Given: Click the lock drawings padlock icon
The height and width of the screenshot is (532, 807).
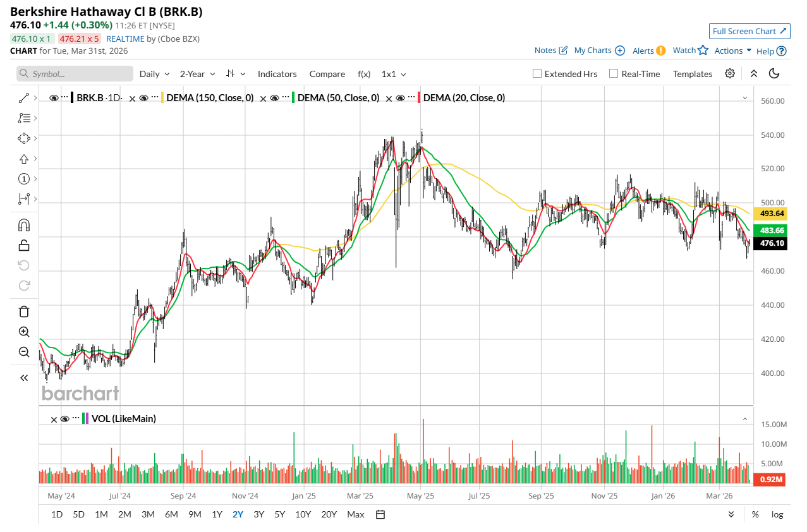Looking at the screenshot, I should click(24, 245).
